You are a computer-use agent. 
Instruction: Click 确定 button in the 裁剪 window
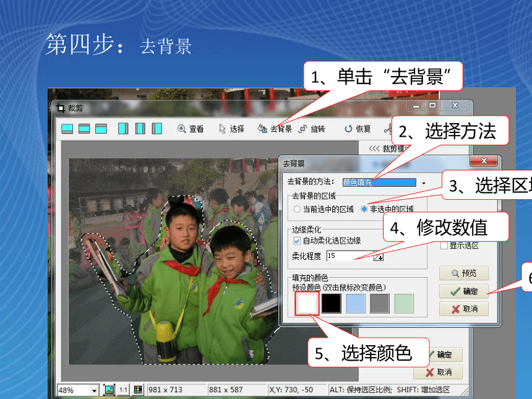(x=444, y=354)
